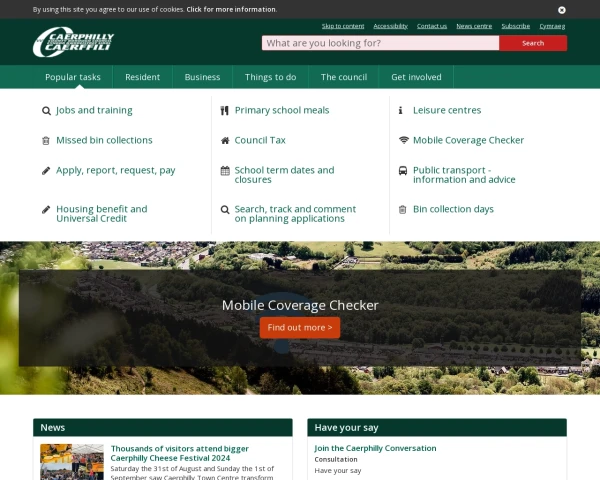Open Leisure centres link
The image size is (600, 480).
click(447, 110)
